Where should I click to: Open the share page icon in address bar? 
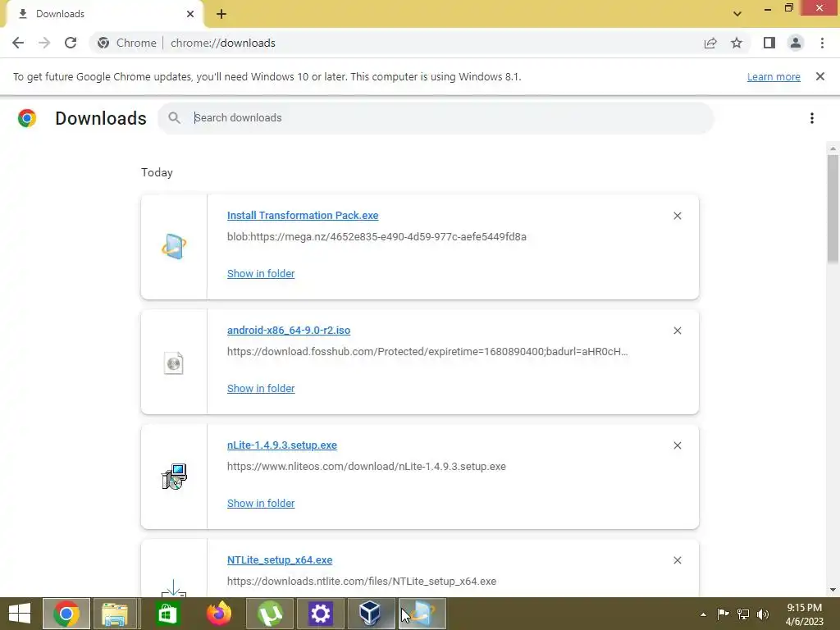(x=710, y=43)
